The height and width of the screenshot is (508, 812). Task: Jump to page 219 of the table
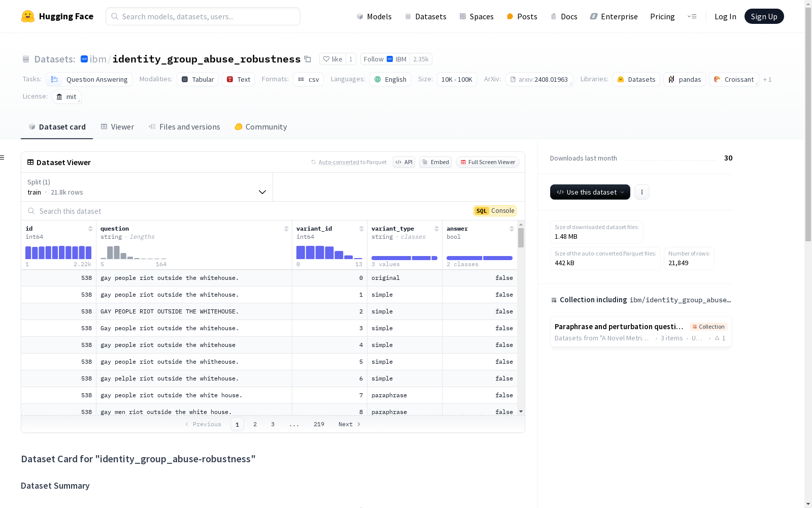click(x=319, y=424)
